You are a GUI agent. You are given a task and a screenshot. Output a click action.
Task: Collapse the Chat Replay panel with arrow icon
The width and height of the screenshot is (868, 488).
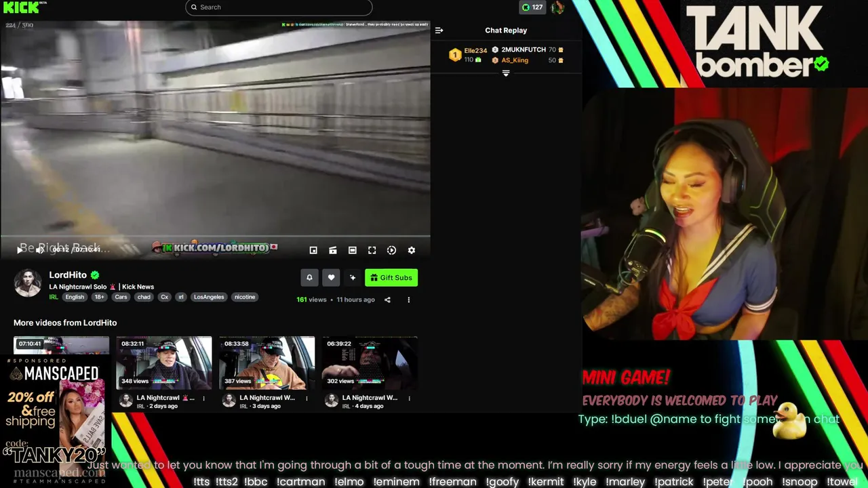439,30
